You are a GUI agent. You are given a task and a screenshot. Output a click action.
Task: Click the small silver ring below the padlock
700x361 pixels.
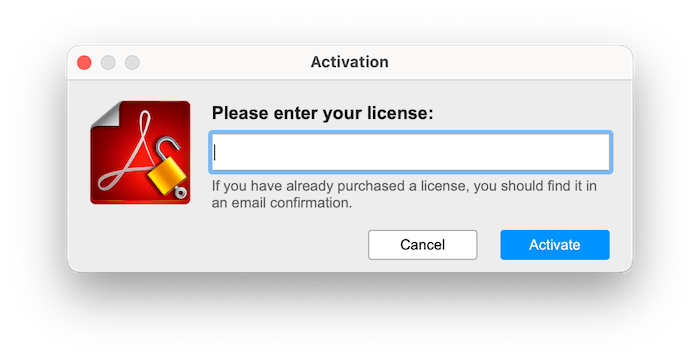click(180, 192)
